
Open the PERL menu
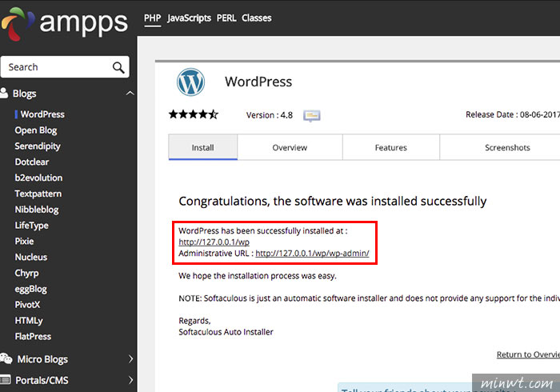coord(226,18)
